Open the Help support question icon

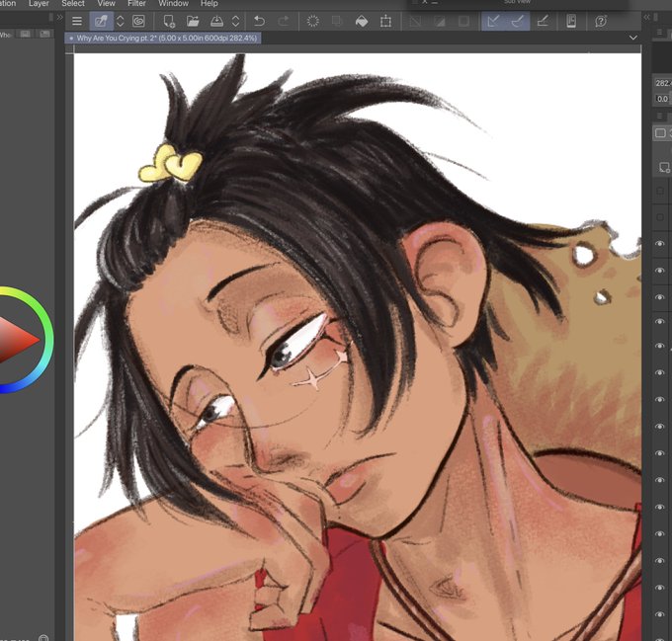[x=601, y=21]
